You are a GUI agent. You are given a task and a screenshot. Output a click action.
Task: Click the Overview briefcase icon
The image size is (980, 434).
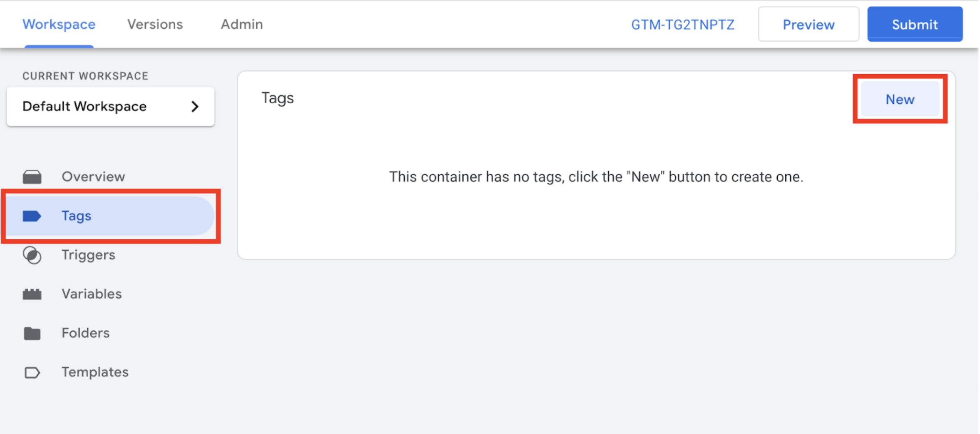32,177
